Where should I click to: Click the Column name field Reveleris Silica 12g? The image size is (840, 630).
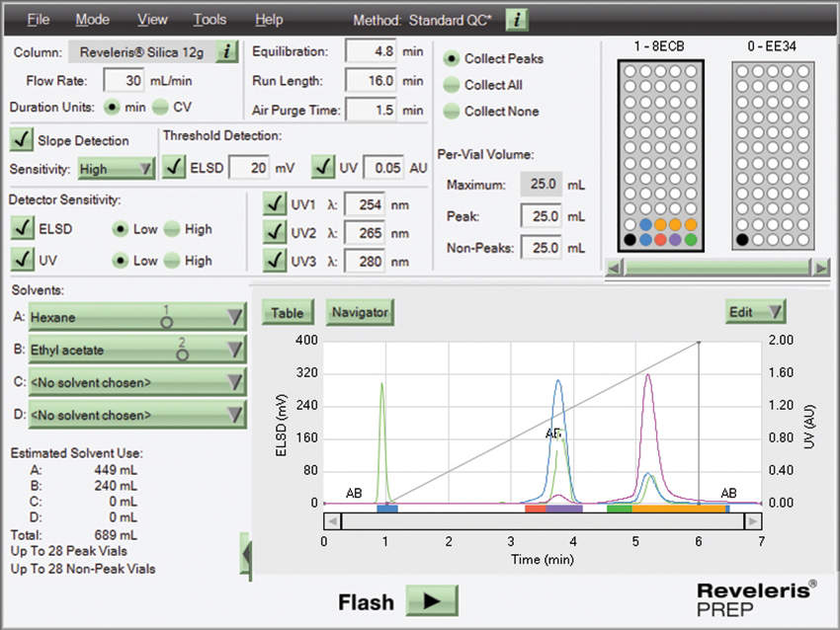pyautogui.click(x=142, y=52)
